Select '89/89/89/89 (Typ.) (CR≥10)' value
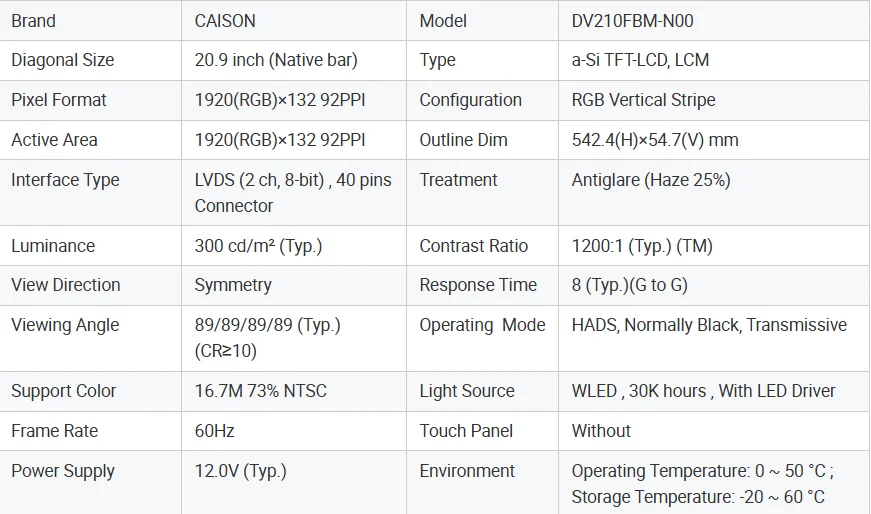Viewport: 871px width, 514px height. (x=267, y=338)
